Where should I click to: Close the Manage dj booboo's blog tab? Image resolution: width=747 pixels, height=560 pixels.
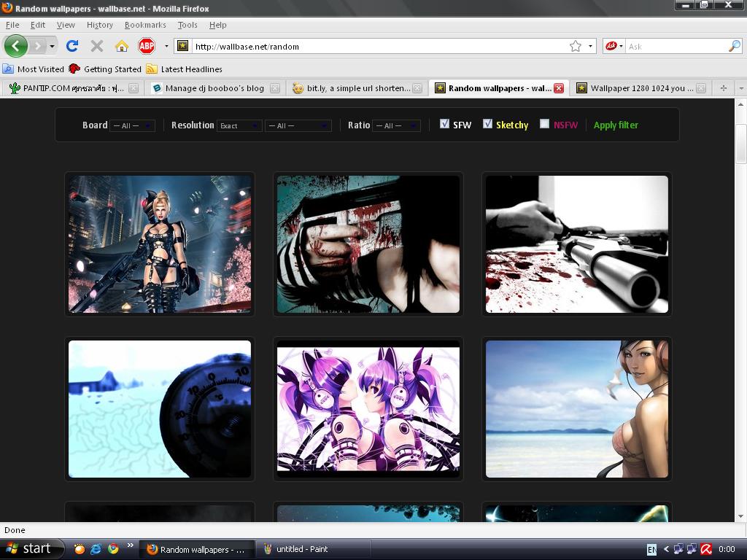point(275,88)
